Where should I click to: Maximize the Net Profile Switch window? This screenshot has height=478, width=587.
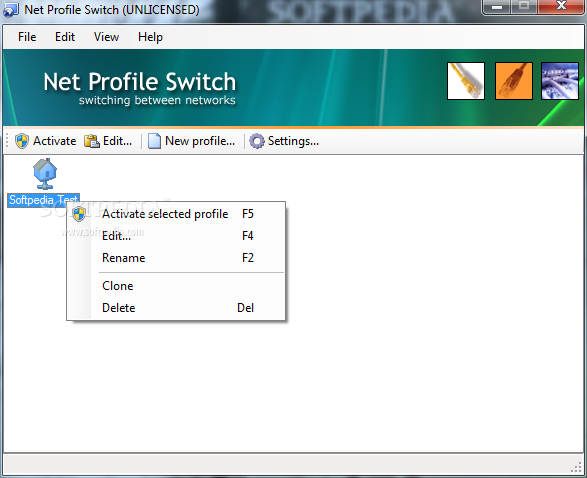524,6
